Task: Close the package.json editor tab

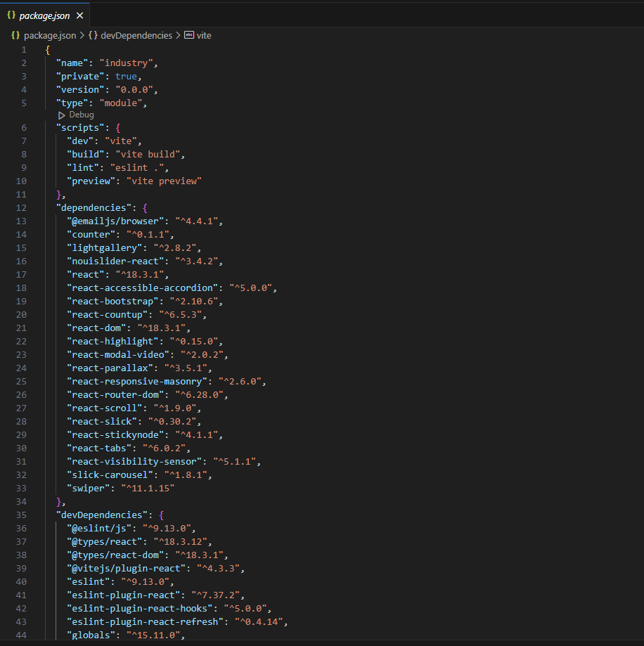Action: (x=79, y=15)
